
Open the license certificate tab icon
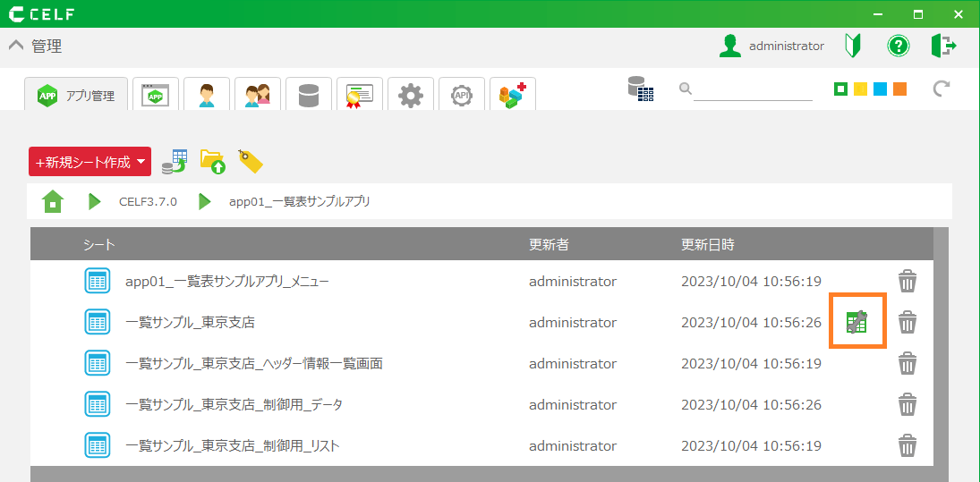point(360,95)
